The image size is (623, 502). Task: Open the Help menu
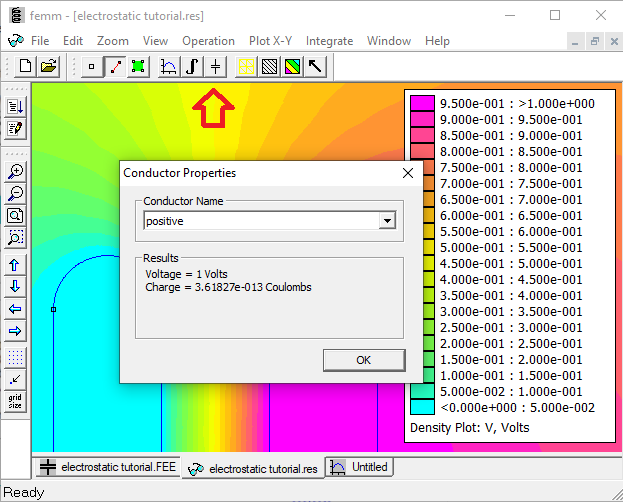coord(437,41)
